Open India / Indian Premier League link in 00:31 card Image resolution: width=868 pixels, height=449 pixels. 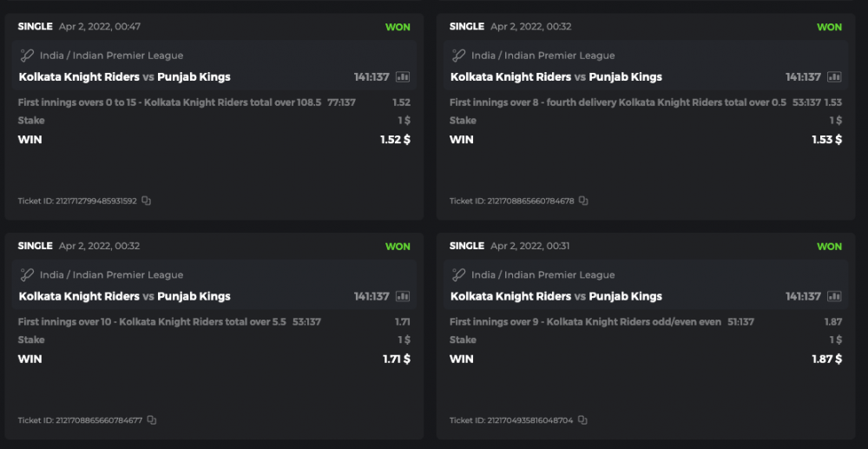point(542,275)
